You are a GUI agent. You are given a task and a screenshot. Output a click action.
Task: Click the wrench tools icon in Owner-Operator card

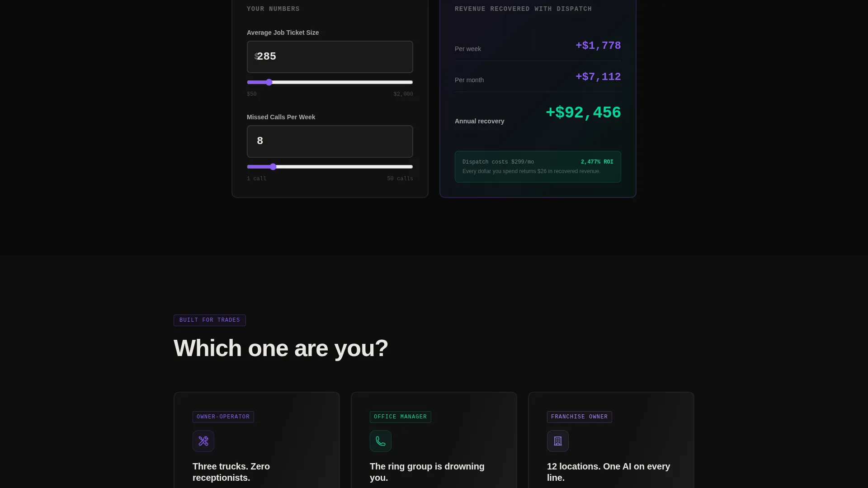pos(203,441)
